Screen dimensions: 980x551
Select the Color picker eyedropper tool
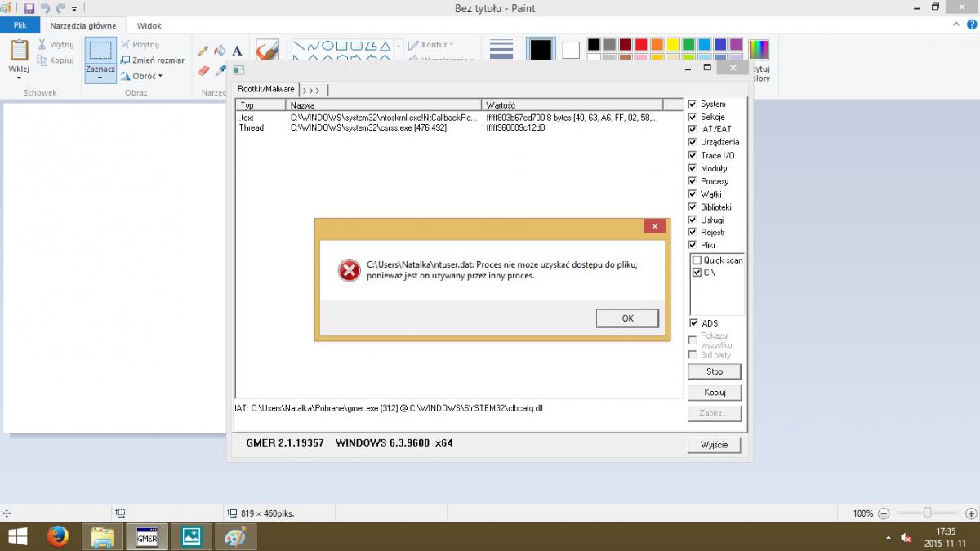tap(220, 71)
